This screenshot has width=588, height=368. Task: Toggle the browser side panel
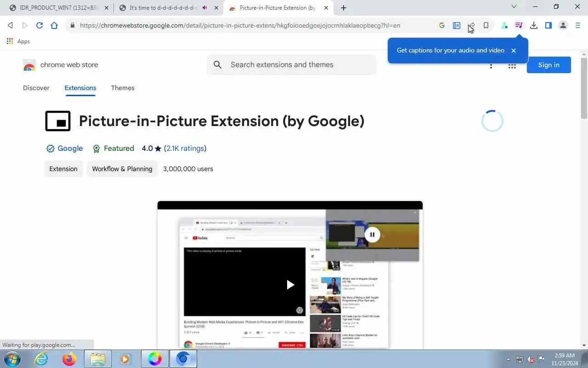(548, 25)
